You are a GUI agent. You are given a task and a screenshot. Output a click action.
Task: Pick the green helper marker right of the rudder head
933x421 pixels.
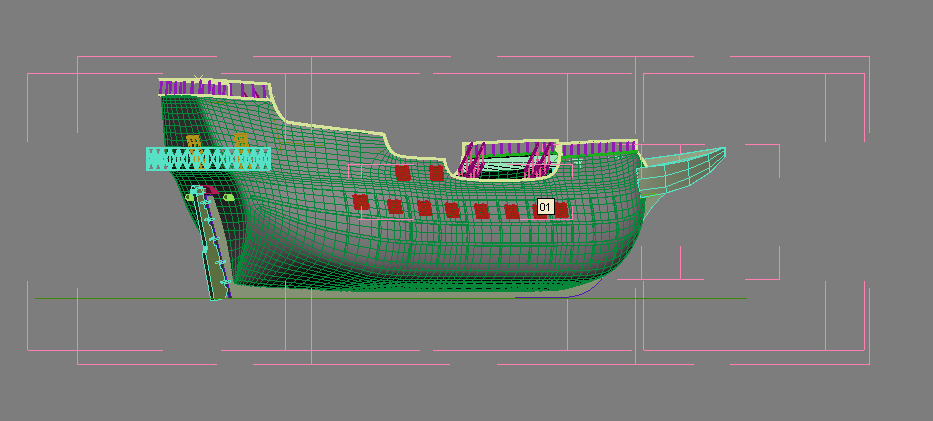[x=229, y=197]
